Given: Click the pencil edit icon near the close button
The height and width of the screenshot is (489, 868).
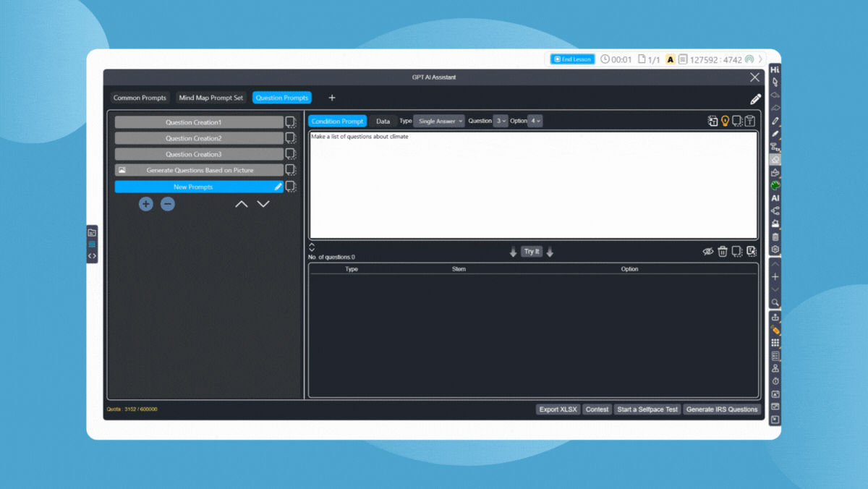Looking at the screenshot, I should point(755,99).
